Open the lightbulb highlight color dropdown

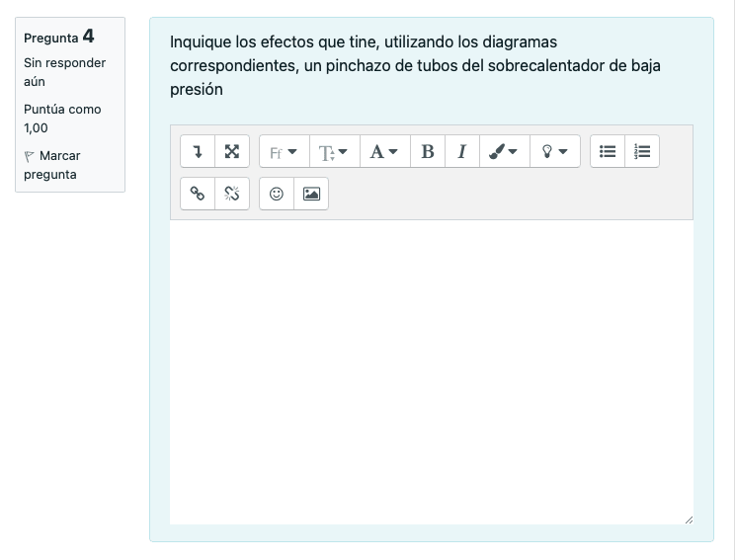(x=555, y=151)
